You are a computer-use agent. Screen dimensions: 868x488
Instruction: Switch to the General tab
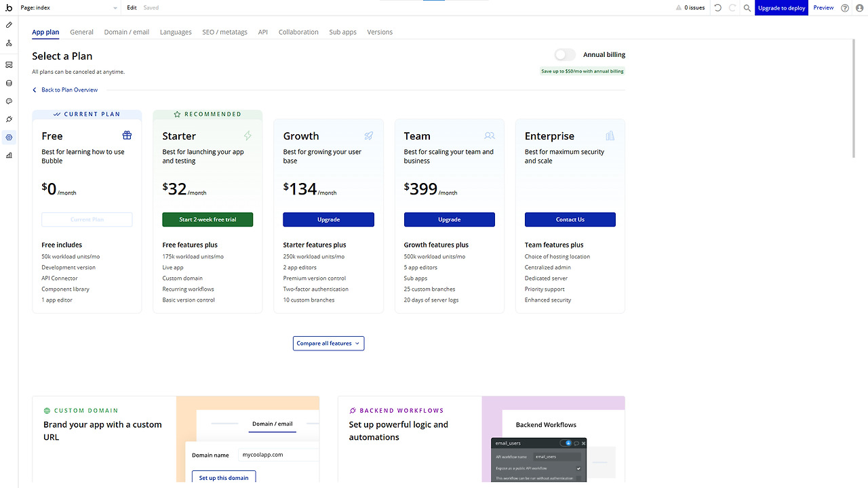[x=82, y=32]
